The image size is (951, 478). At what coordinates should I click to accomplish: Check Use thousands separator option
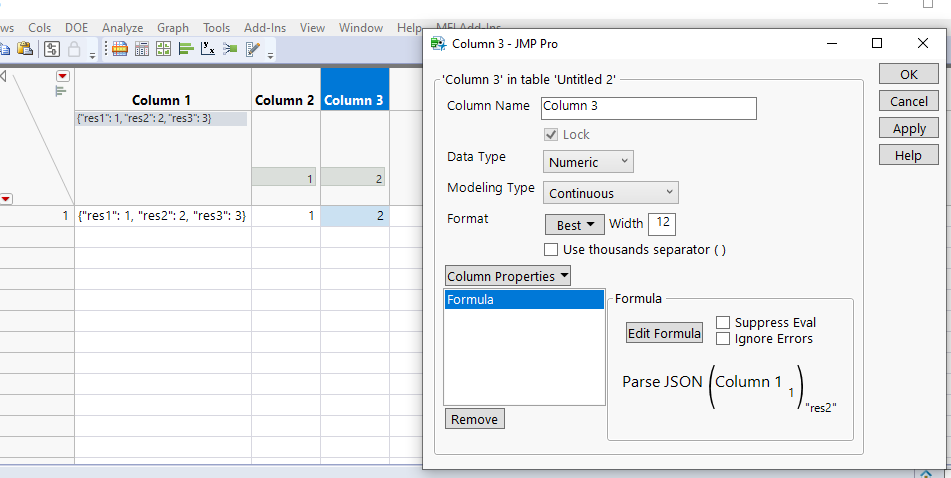(x=551, y=249)
